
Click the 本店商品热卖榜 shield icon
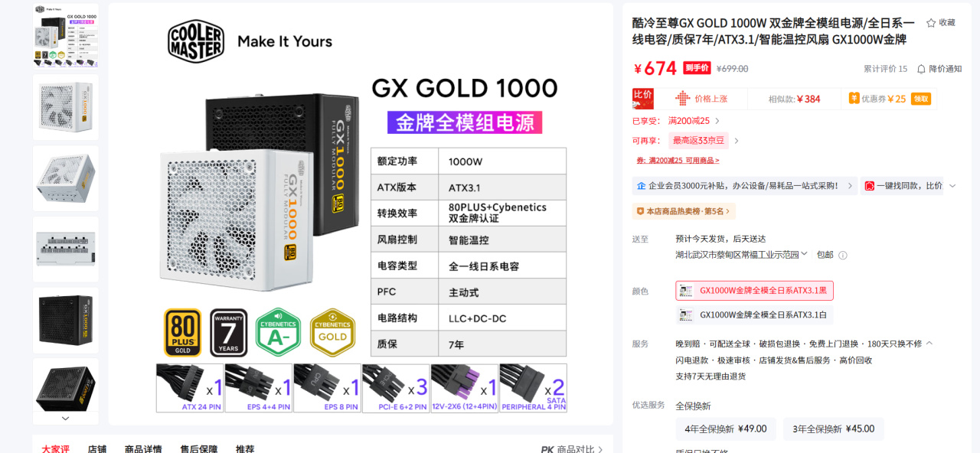(640, 211)
